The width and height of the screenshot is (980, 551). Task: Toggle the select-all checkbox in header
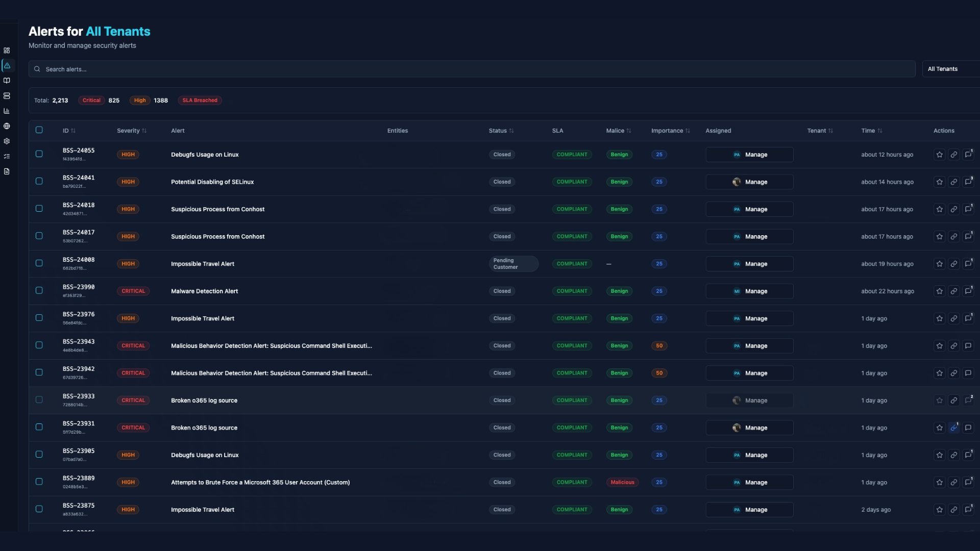tap(39, 130)
